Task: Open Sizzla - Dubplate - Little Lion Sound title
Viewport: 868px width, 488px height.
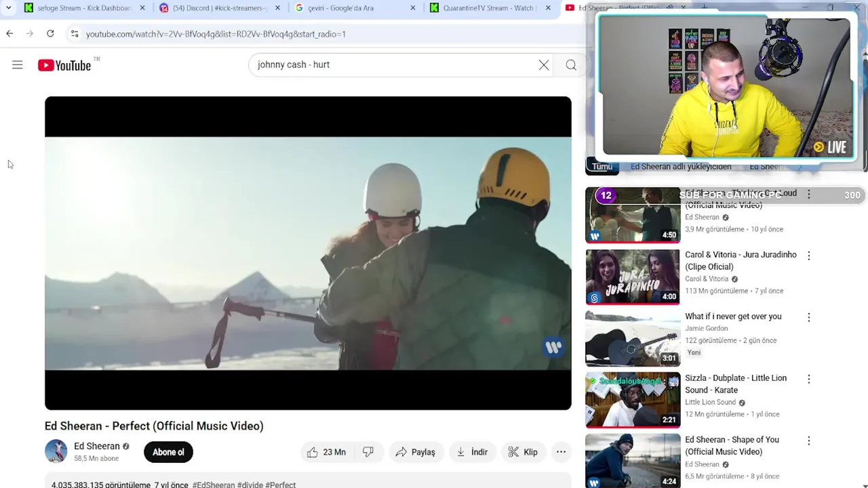Action: tap(736, 384)
